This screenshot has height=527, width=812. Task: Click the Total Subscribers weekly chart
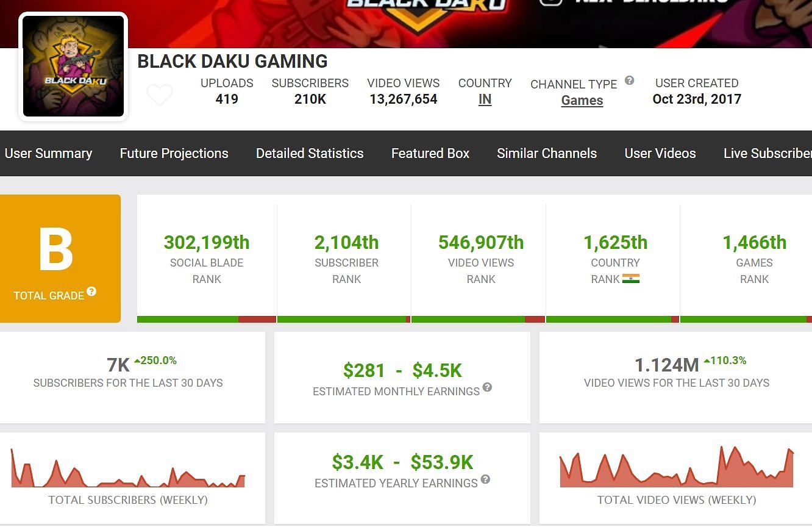point(128,468)
